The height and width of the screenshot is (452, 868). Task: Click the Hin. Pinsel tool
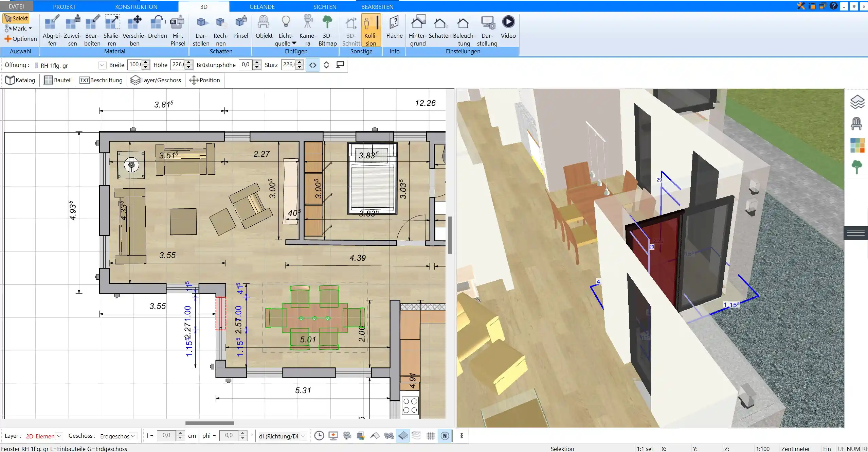pos(178,31)
